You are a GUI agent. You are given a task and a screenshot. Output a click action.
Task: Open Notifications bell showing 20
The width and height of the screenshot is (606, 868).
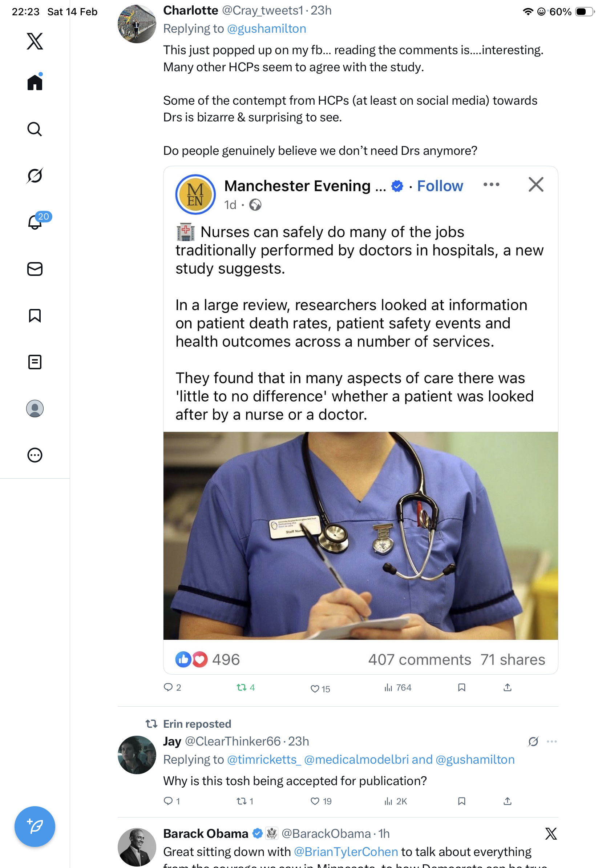click(x=35, y=222)
